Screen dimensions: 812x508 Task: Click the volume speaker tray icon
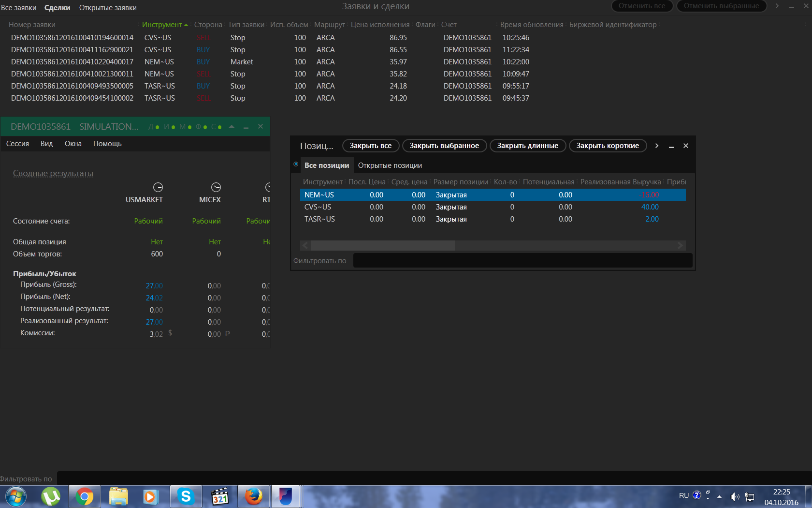(735, 496)
